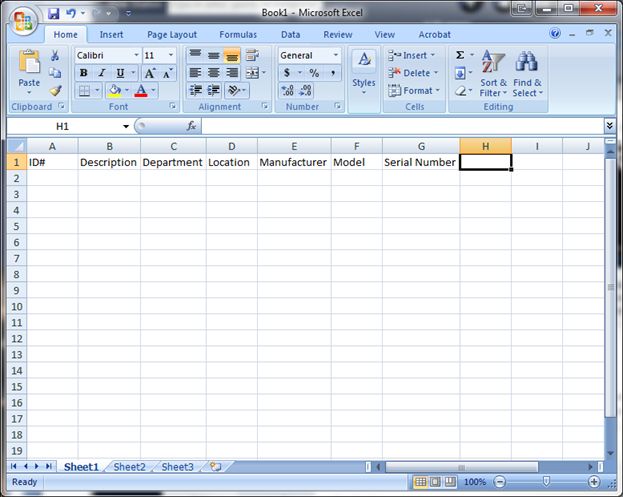Open the Formulas tab

coord(238,35)
